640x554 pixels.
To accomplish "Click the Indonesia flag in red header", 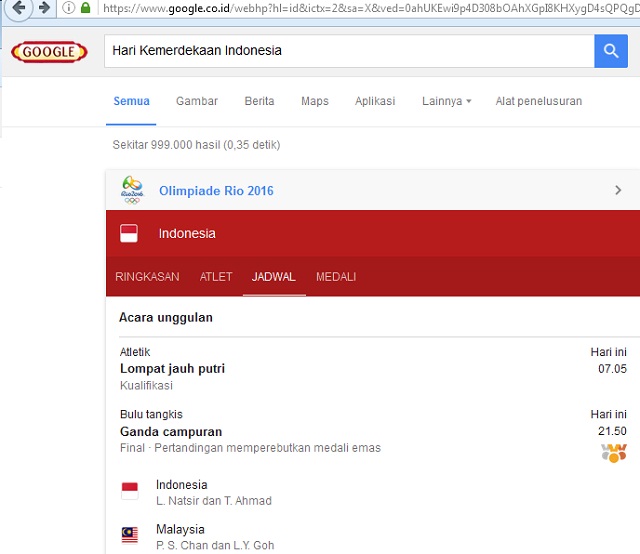I will coord(129,233).
